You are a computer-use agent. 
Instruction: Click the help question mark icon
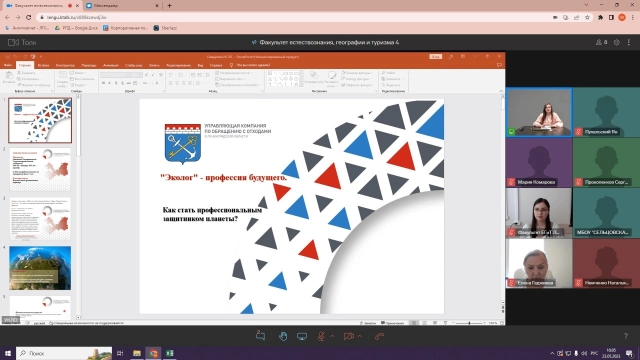(x=626, y=336)
